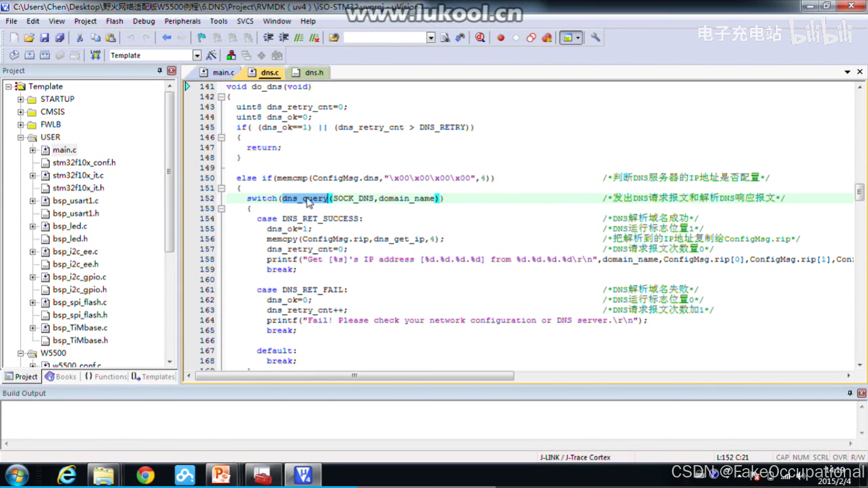This screenshot has height=488, width=868.
Task: Close the Project panel with X button
Action: [171, 71]
